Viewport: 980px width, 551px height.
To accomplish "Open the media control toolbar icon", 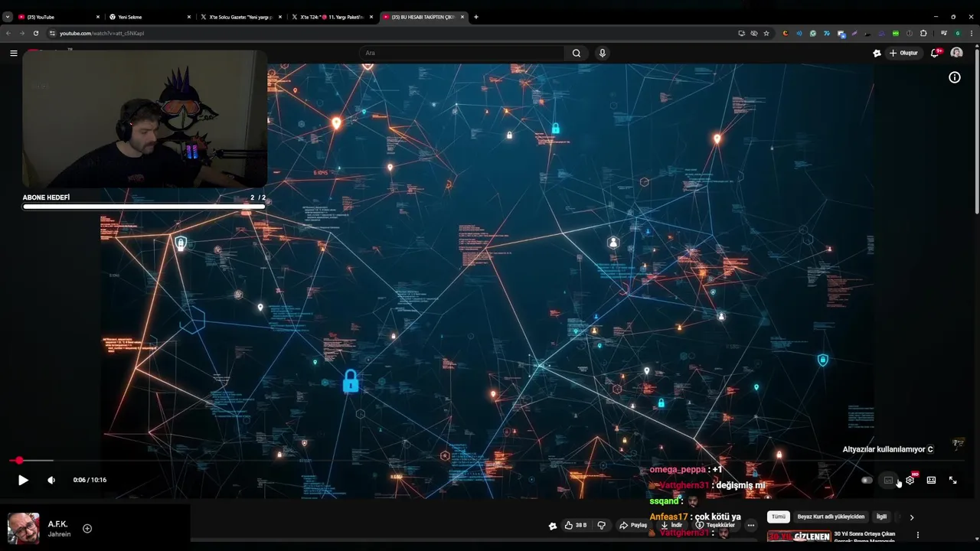I will pyautogui.click(x=943, y=33).
